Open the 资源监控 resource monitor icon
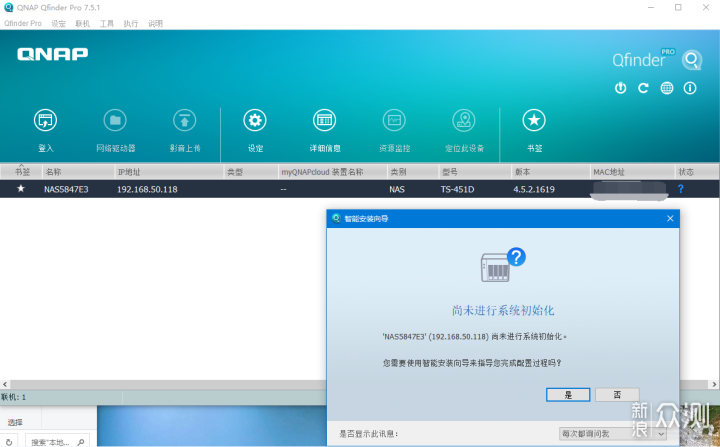This screenshot has height=447, width=720. pyautogui.click(x=394, y=120)
